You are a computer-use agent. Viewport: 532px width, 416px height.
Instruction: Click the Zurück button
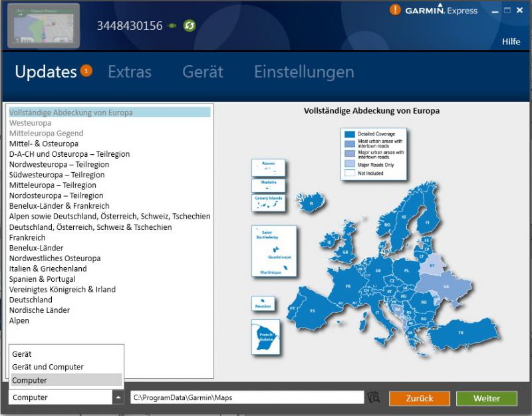click(x=420, y=398)
